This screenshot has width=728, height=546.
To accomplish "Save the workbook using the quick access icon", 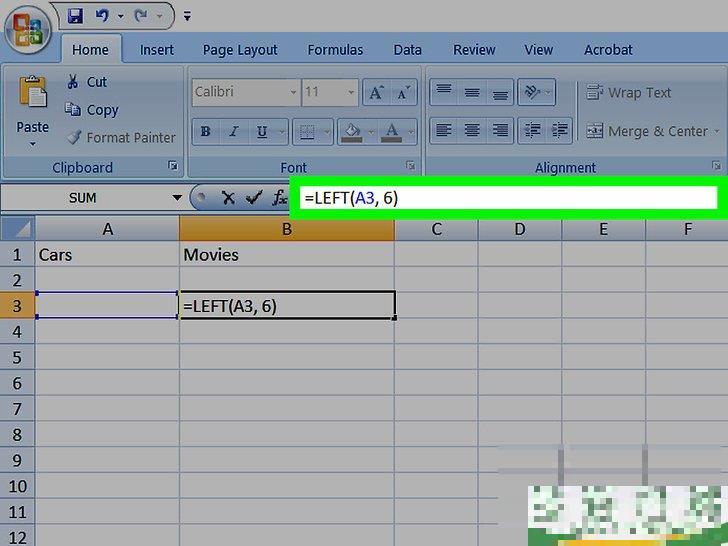I will pos(76,16).
